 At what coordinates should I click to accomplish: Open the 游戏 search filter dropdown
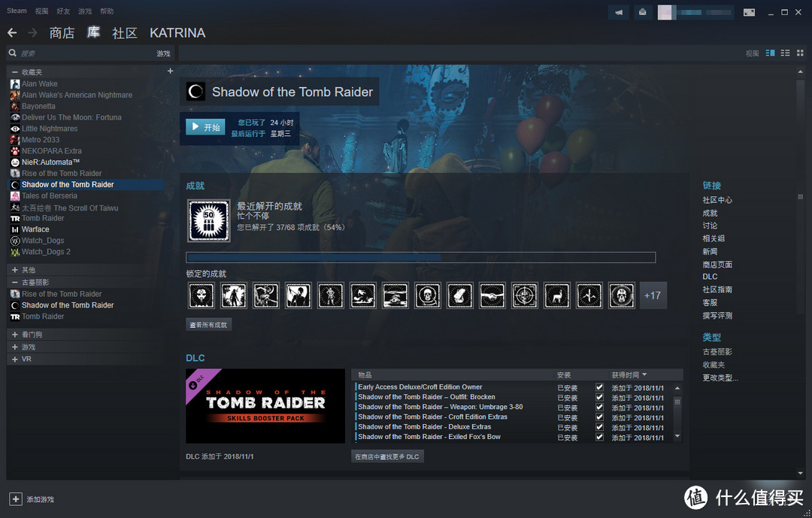click(163, 53)
